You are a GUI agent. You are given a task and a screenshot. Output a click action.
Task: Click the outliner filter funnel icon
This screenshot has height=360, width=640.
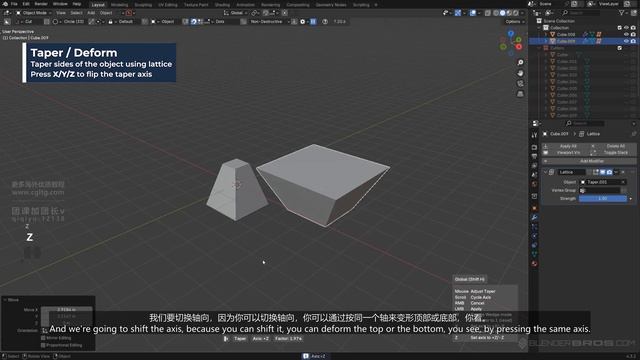pyautogui.click(x=621, y=13)
